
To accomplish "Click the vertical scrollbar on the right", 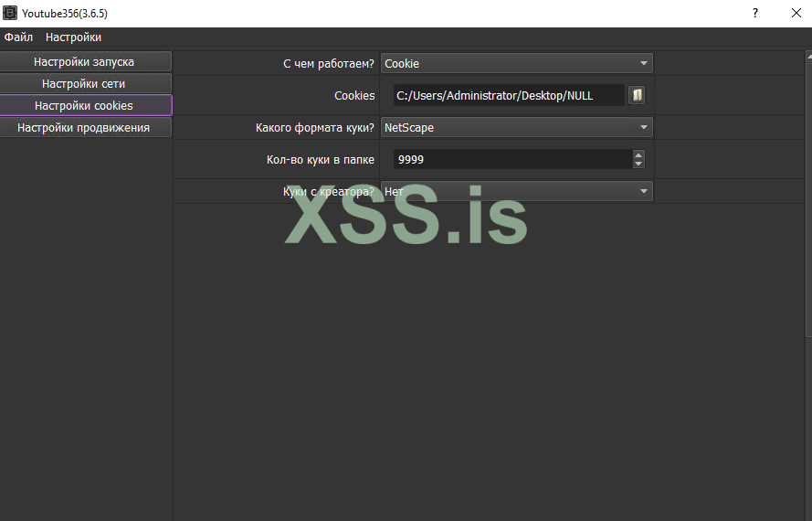I will click(808, 199).
